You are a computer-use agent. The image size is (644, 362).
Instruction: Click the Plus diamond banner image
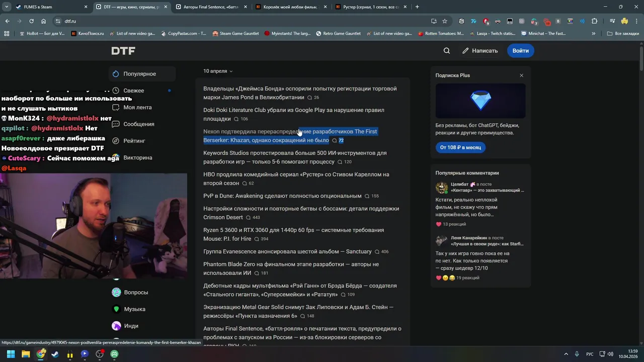click(480, 101)
